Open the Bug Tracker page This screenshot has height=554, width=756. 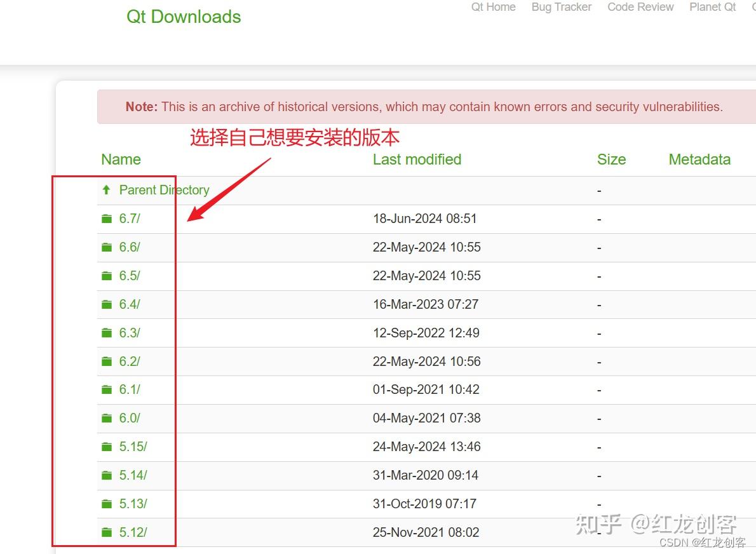coord(561,7)
